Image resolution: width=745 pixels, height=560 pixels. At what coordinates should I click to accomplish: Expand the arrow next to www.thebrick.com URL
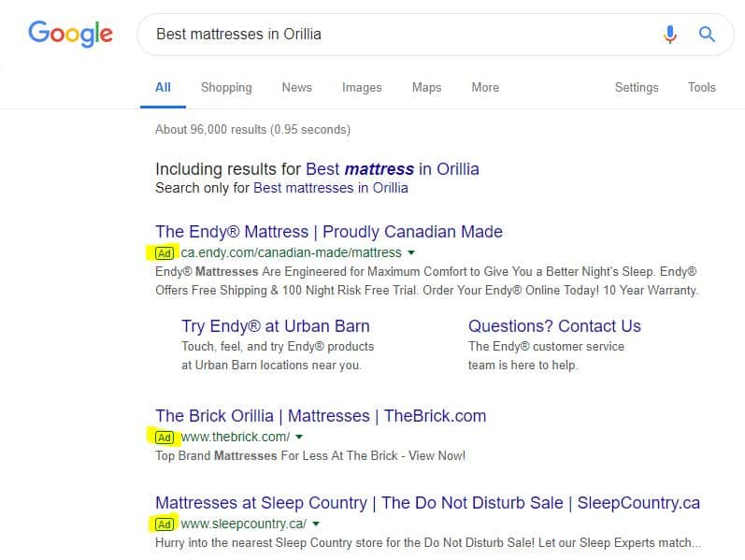tap(299, 438)
